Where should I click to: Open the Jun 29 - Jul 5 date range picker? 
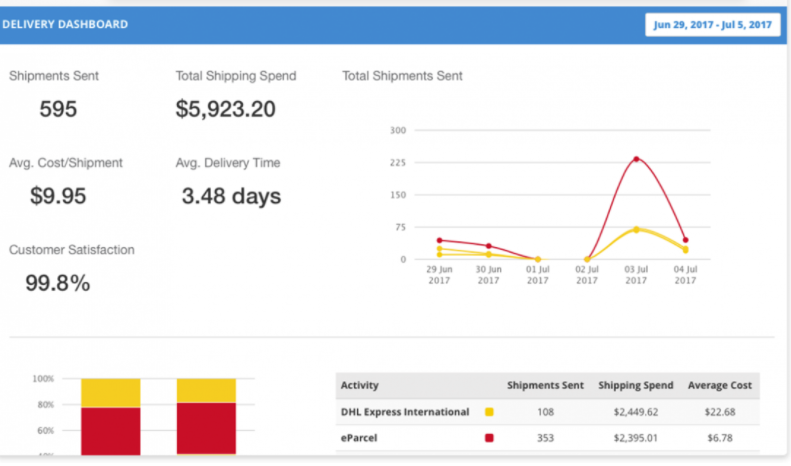[712, 25]
